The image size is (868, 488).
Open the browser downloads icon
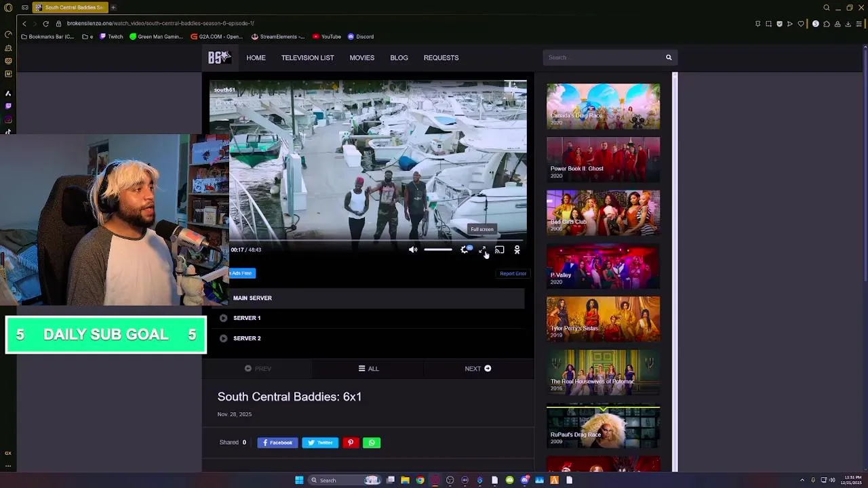tap(848, 24)
